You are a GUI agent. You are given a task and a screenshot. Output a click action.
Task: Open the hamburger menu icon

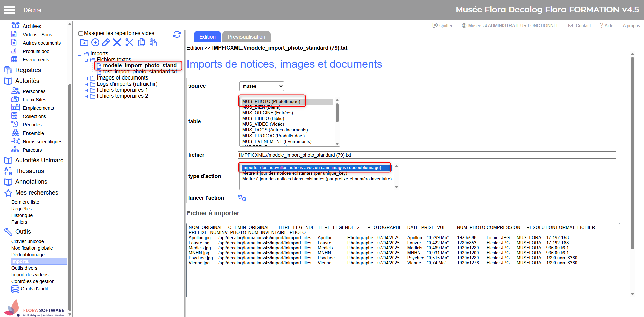tap(10, 10)
